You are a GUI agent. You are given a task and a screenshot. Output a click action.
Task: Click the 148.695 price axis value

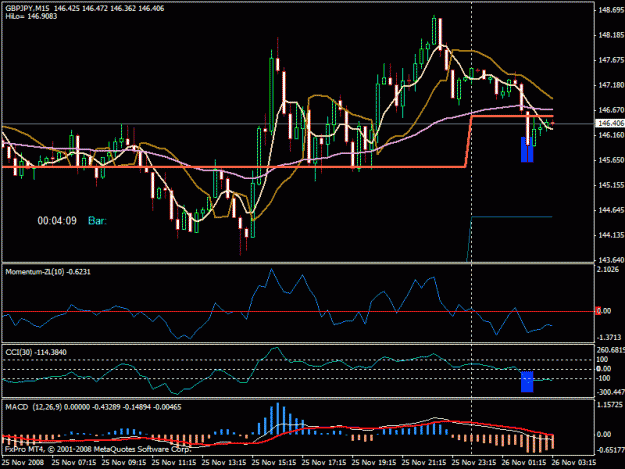click(611, 10)
